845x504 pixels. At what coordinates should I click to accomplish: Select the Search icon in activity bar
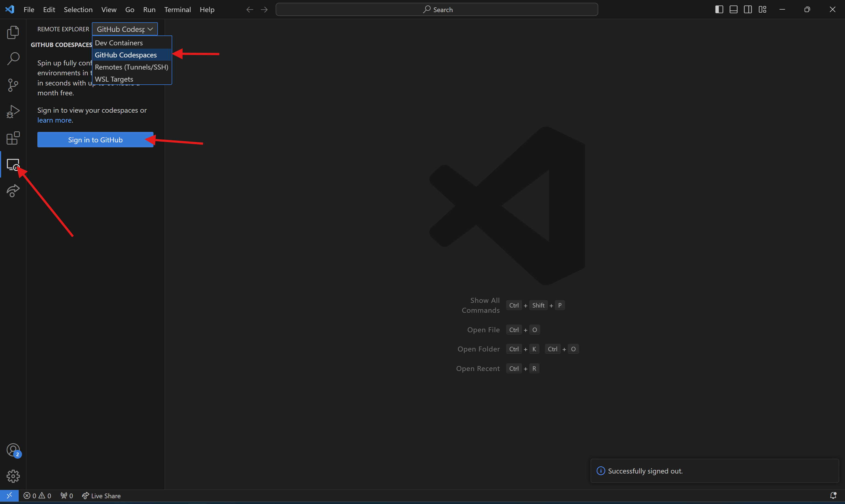(x=13, y=59)
